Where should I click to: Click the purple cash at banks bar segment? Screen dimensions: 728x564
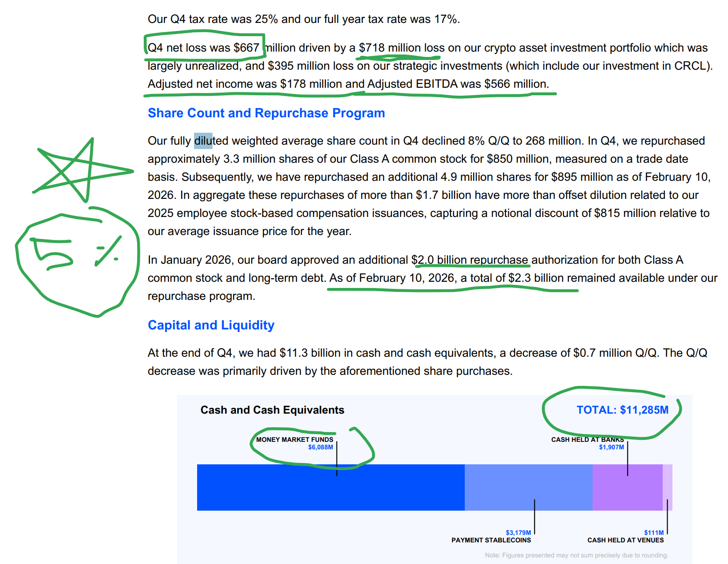pyautogui.click(x=627, y=487)
